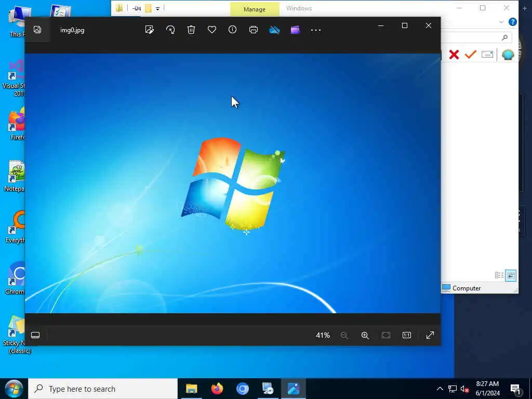Open the See more three-dots menu
Viewport: 532px width, 399px height.
click(x=315, y=30)
